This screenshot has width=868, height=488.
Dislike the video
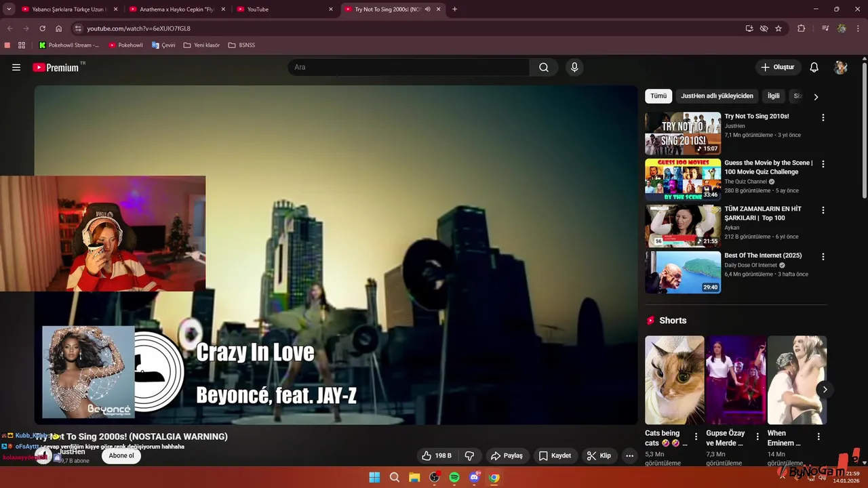tap(469, 455)
